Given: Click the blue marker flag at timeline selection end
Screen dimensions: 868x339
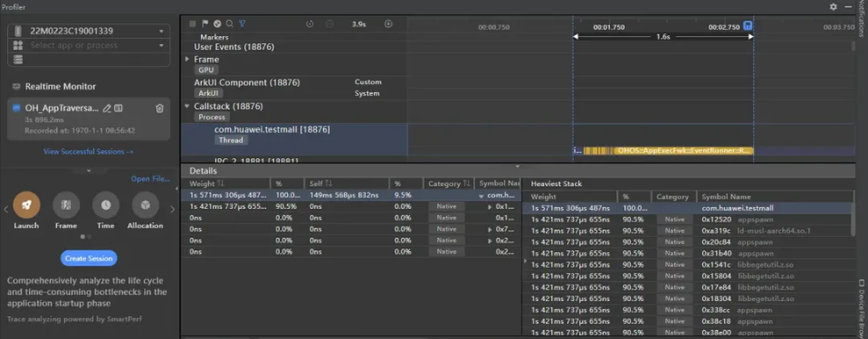Looking at the screenshot, I should click(748, 26).
